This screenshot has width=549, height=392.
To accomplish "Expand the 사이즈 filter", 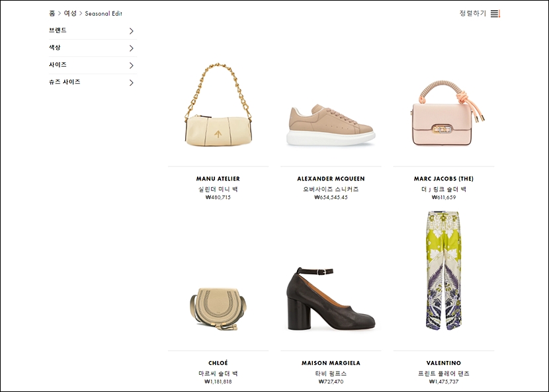I will coord(93,65).
